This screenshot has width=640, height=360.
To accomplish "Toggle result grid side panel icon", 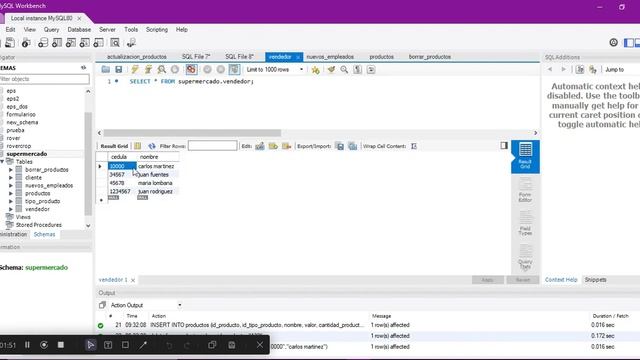I will tap(504, 145).
